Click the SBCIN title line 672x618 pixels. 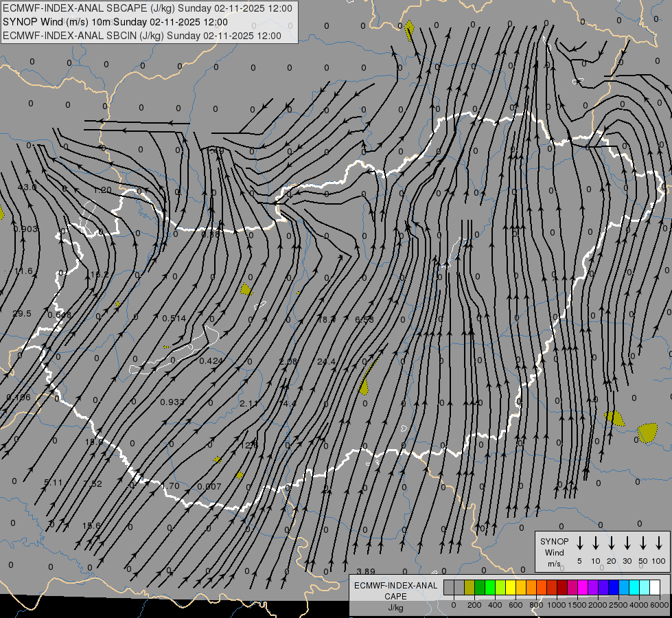click(x=142, y=36)
